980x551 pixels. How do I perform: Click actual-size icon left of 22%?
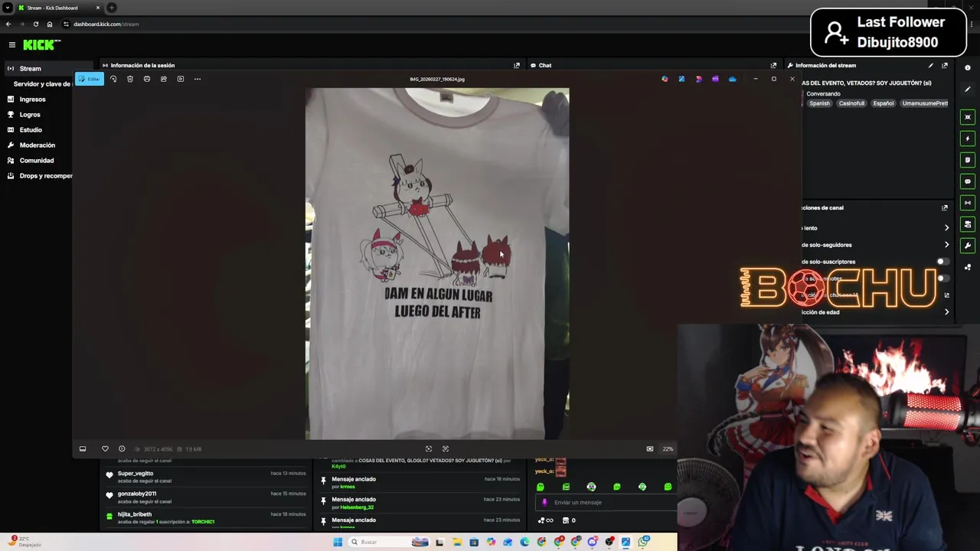[x=650, y=449]
